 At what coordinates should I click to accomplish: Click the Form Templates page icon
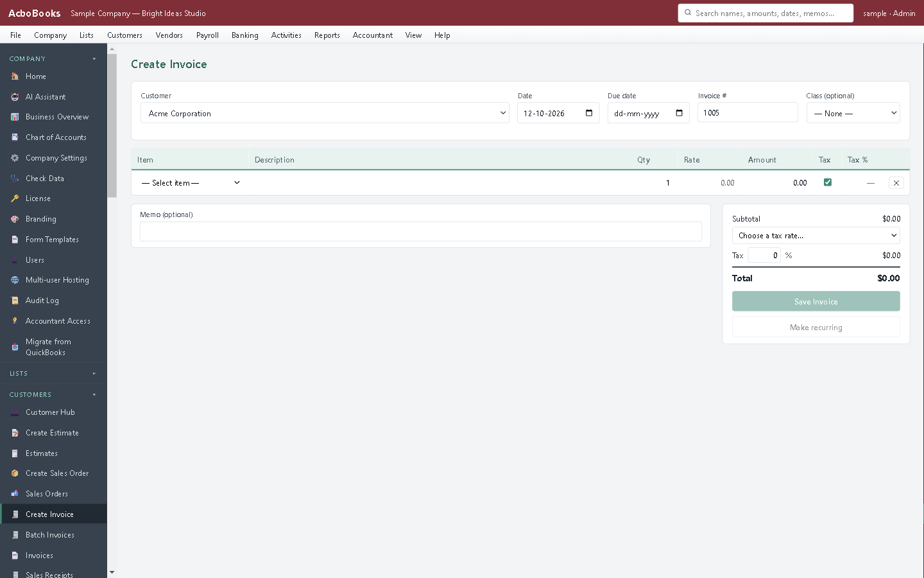point(15,240)
